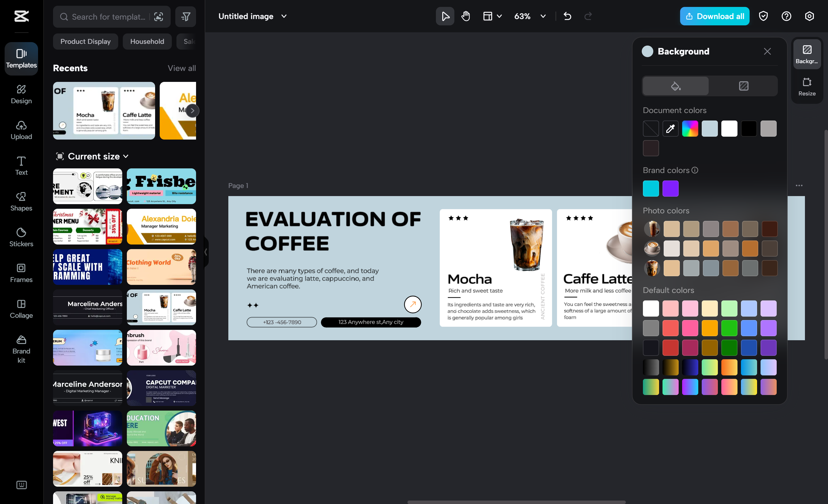Select the Product Display category

[x=85, y=41]
